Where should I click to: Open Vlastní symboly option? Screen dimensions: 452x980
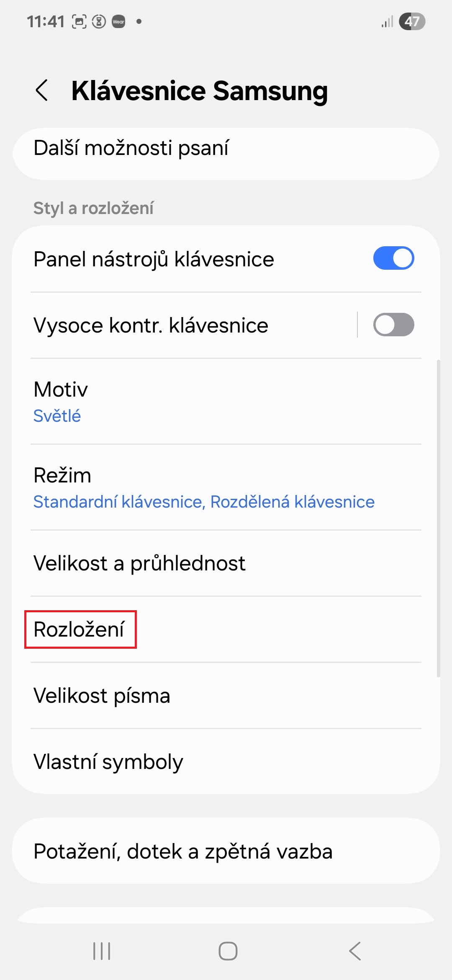click(226, 762)
